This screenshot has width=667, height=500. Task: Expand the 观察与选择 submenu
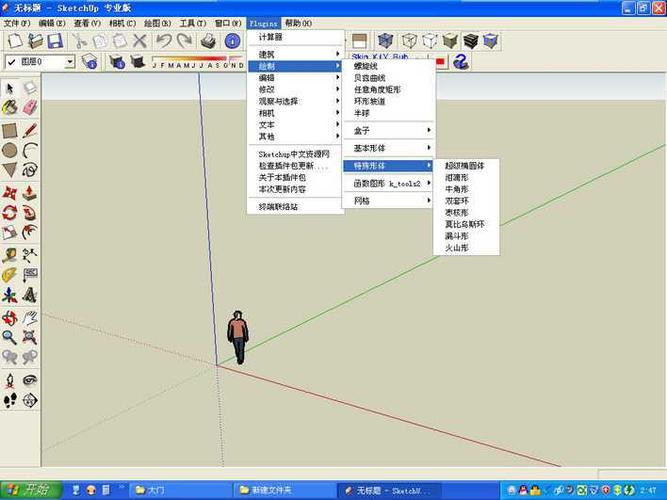tap(296, 101)
